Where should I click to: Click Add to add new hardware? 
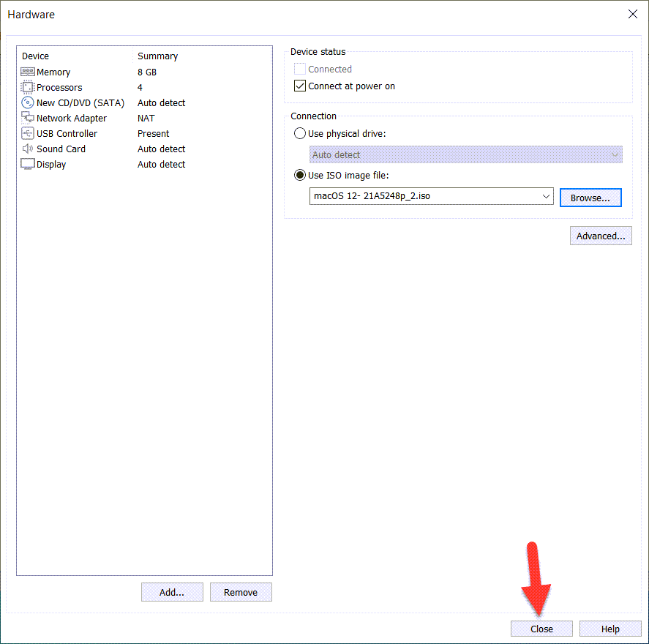[x=172, y=592]
